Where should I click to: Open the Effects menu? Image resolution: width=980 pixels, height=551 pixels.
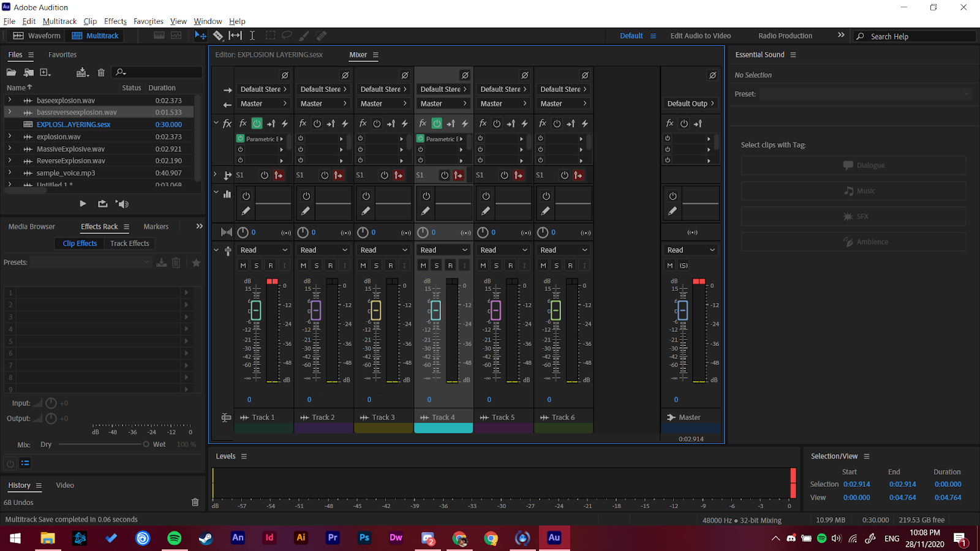pos(115,21)
